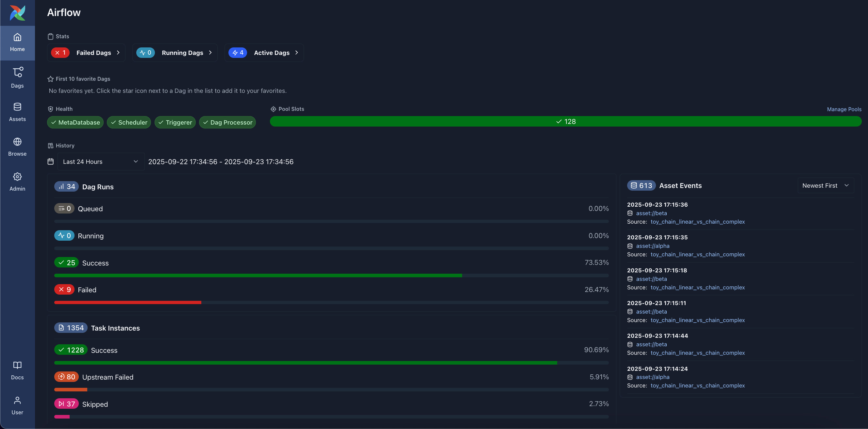Click the Upstream Failed badge 80

pyautogui.click(x=66, y=377)
